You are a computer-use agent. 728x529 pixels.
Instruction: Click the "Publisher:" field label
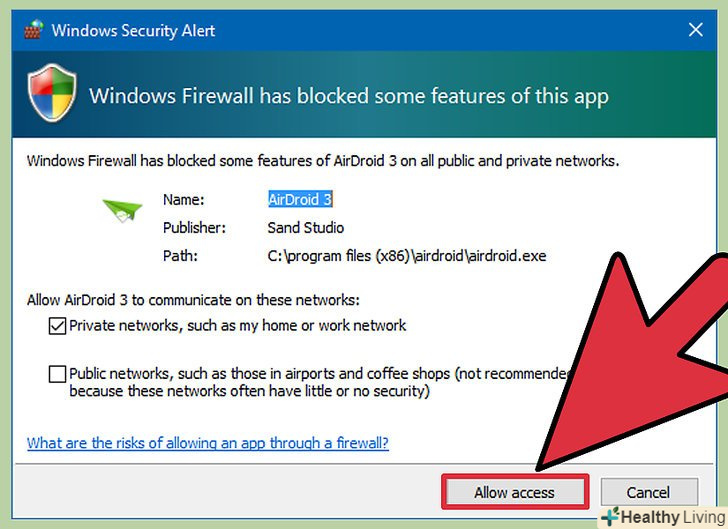pyautogui.click(x=194, y=227)
